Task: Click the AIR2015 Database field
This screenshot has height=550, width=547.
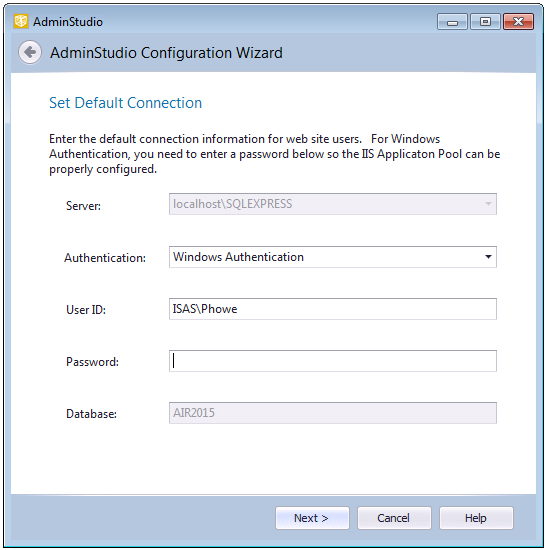Action: pyautogui.click(x=333, y=413)
